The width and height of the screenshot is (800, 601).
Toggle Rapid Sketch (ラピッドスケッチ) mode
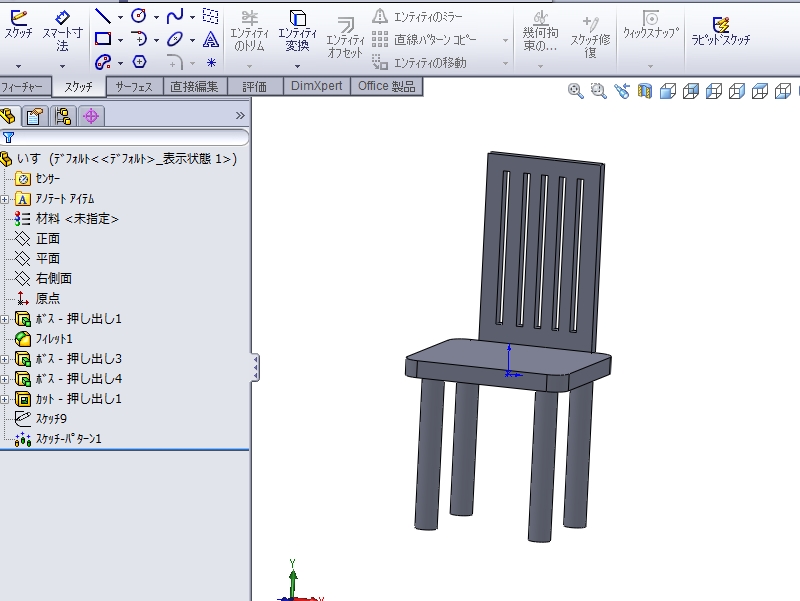[720, 31]
